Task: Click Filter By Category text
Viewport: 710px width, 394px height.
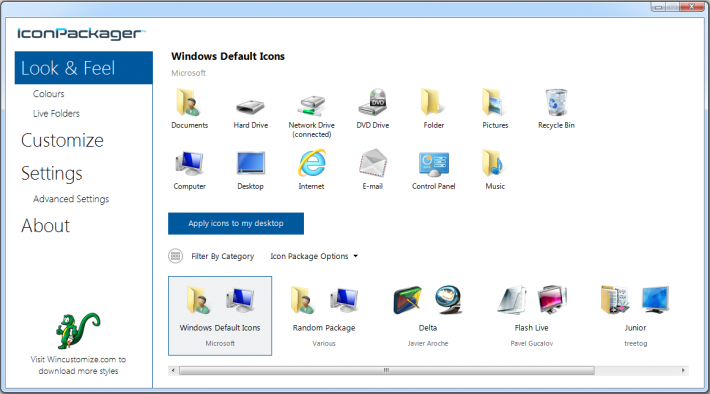Action: pos(222,256)
